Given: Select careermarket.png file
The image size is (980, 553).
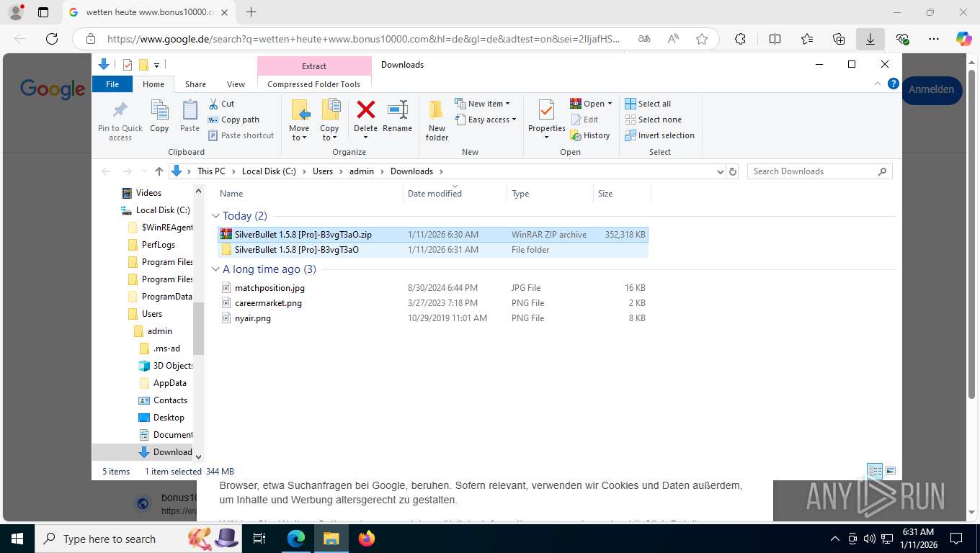Looking at the screenshot, I should pyautogui.click(x=433, y=303).
